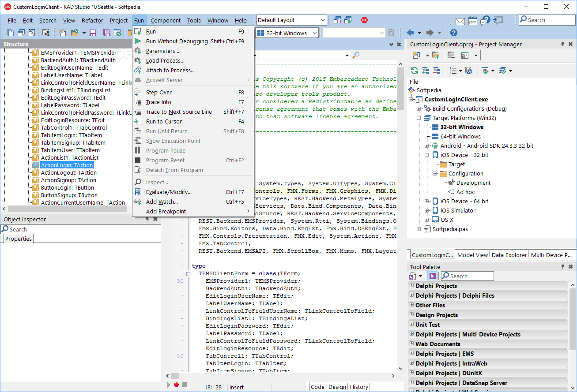
Task: Expand the iOS Simulator node
Action: point(427,210)
